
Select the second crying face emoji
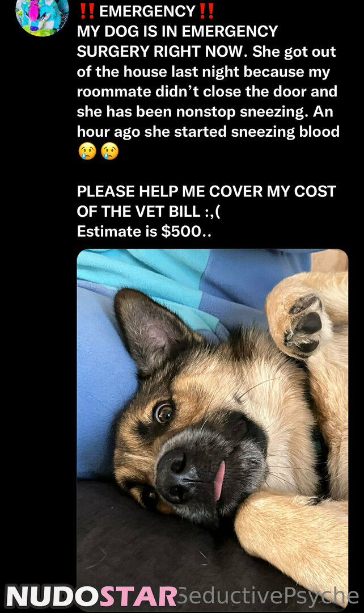(110, 152)
